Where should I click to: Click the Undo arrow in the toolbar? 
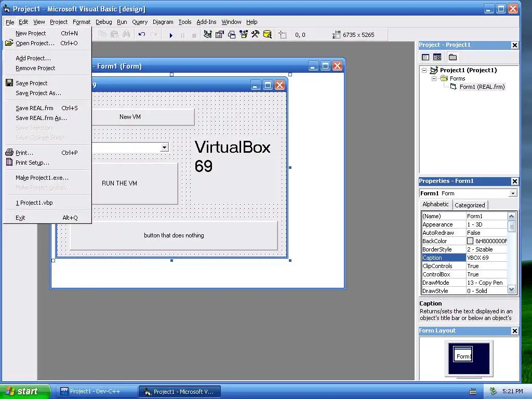pyautogui.click(x=142, y=34)
